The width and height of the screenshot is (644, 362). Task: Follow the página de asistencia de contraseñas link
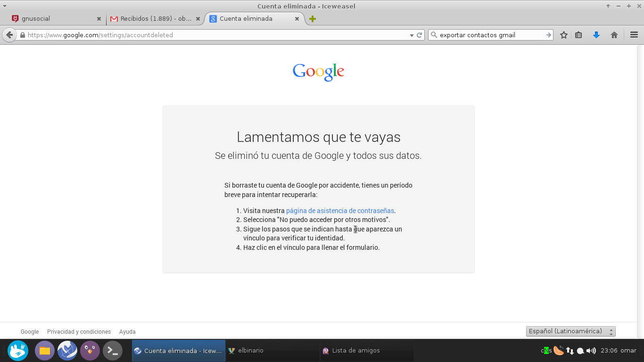click(340, 211)
